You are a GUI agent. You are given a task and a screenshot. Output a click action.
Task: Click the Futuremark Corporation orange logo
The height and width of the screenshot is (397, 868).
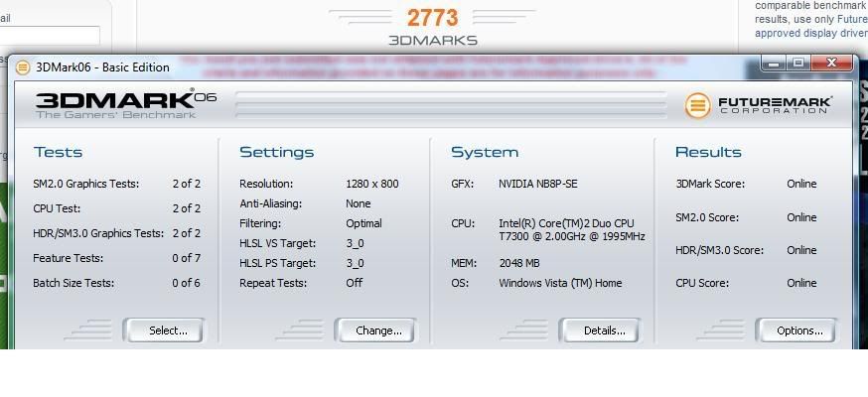697,105
